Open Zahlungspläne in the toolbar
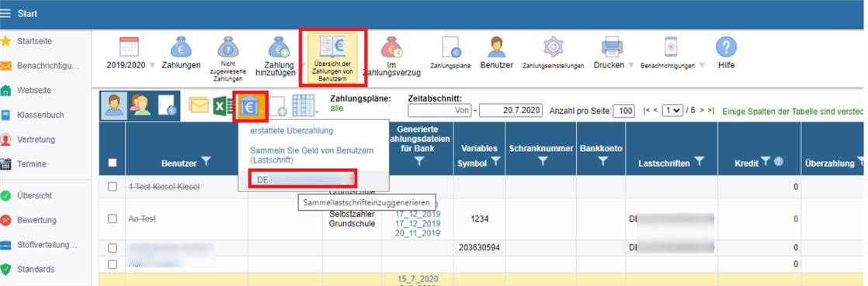 click(x=450, y=53)
